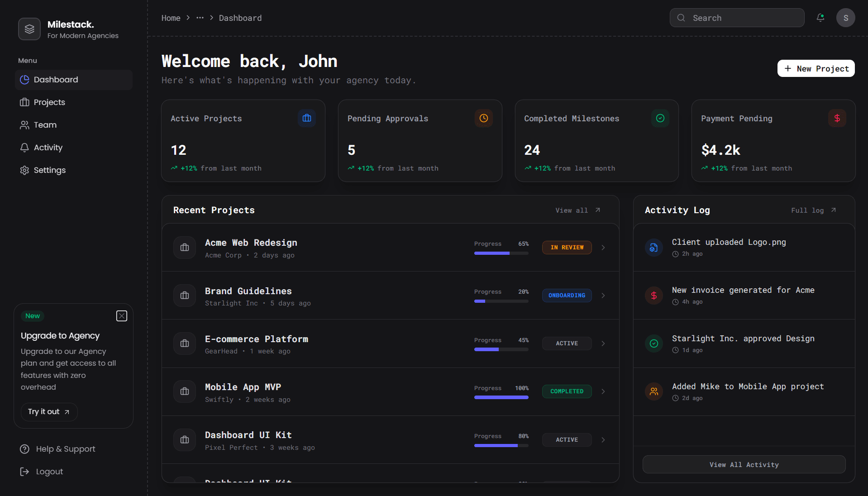Viewport: 868px width, 496px height.
Task: Open Mobile App MVP row chevron
Action: (x=603, y=391)
